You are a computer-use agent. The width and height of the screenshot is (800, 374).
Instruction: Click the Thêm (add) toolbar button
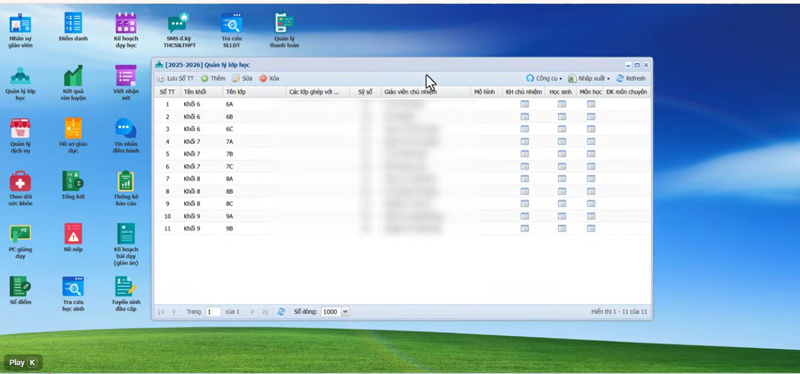(213, 79)
